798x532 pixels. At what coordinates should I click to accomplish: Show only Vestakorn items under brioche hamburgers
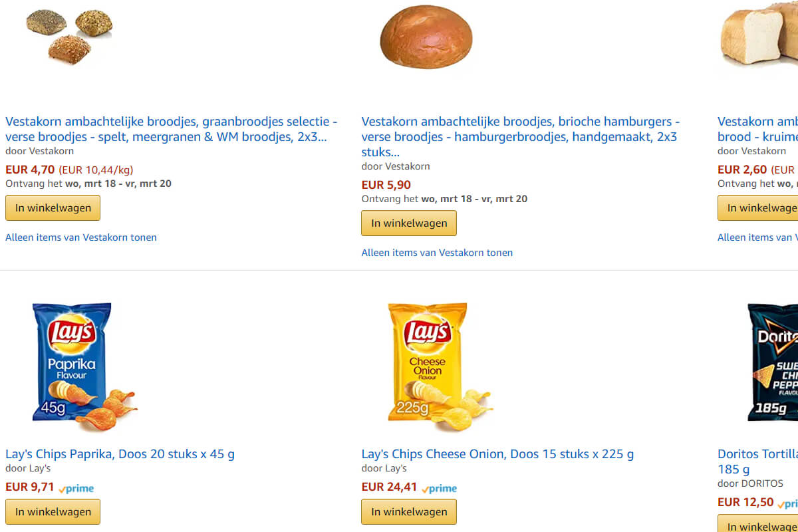[x=437, y=253]
